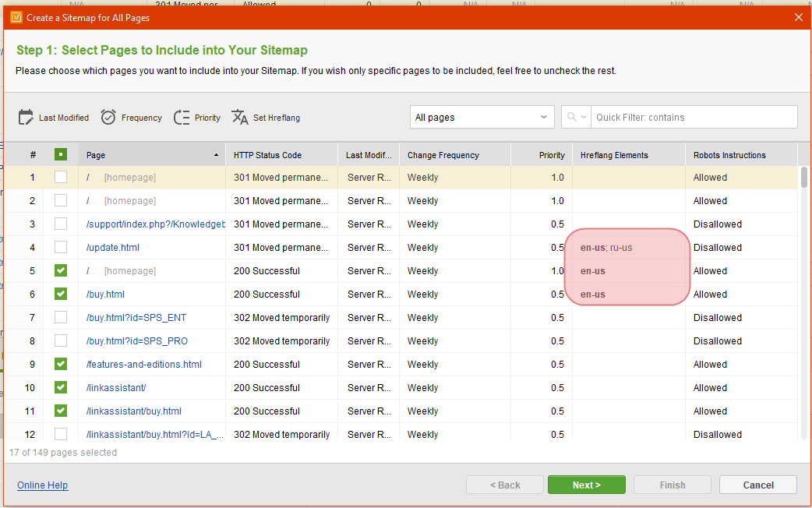Screen dimensions: 812x508
Task: Uncheck the /linkassistant/ page checkbox
Action: tap(61, 387)
